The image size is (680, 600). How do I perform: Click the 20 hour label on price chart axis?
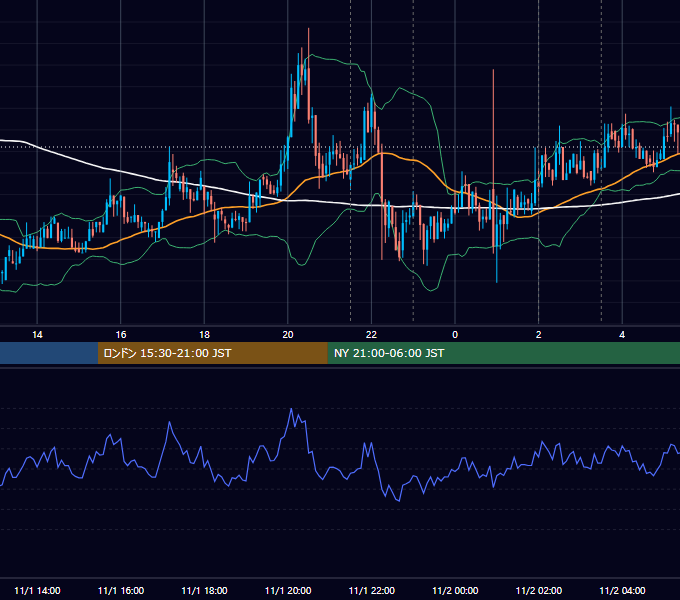[288, 335]
